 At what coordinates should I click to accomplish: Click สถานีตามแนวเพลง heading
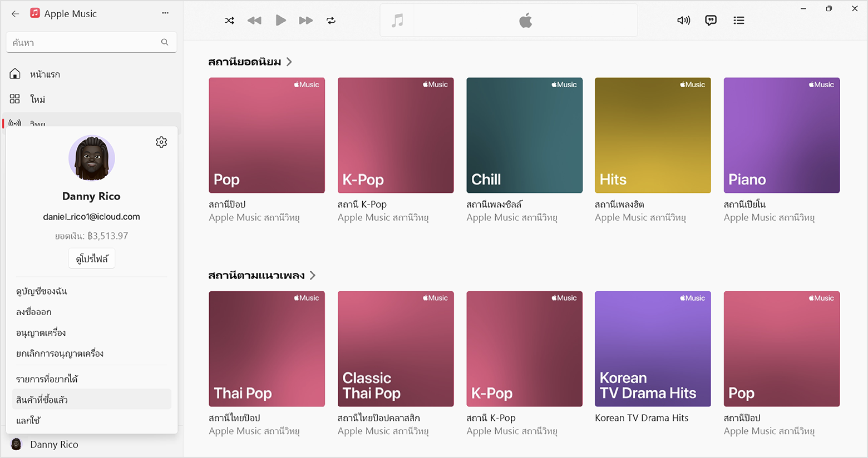(x=257, y=276)
